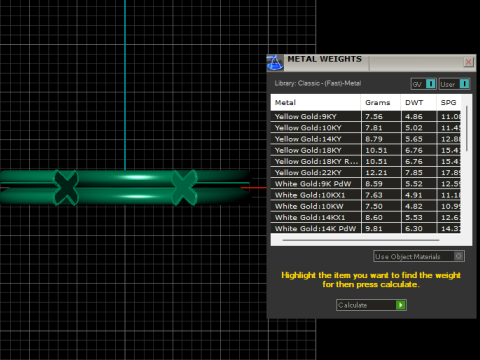Select the Yellow Gold:18KY row
The width and height of the screenshot is (480, 360).
click(x=366, y=150)
